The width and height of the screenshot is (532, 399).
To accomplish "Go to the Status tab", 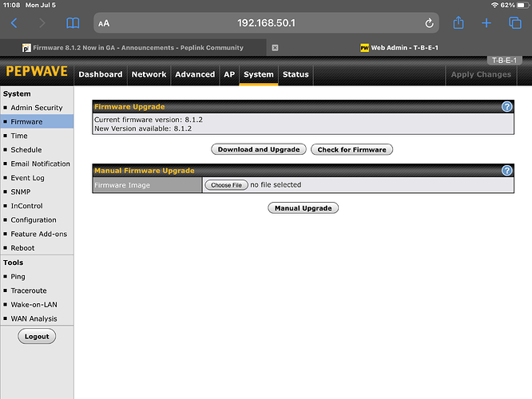I will [x=296, y=74].
